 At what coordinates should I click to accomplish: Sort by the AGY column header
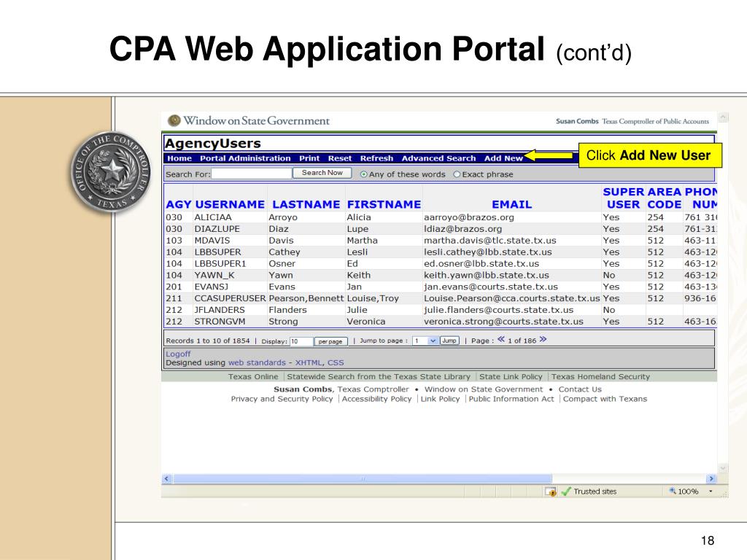pyautogui.click(x=178, y=204)
